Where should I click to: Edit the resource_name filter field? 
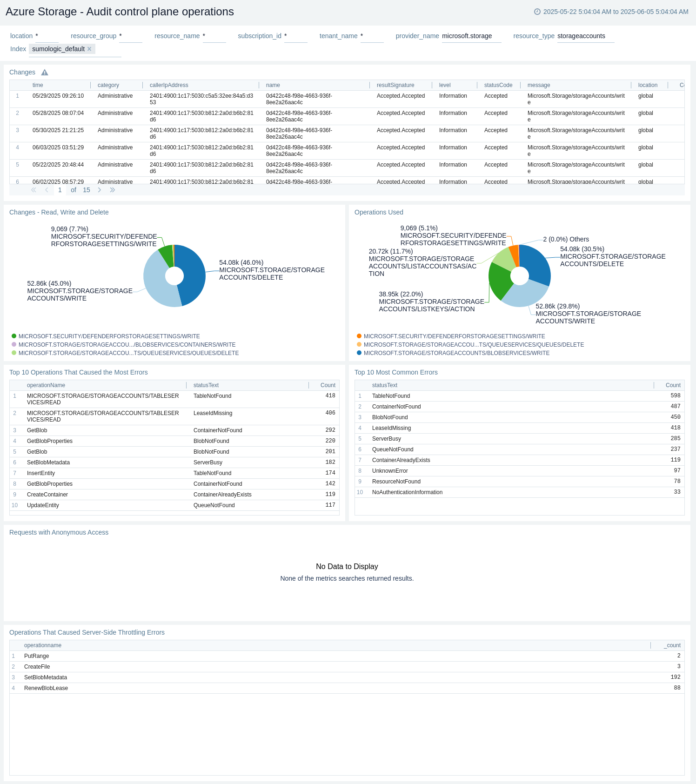coord(214,36)
